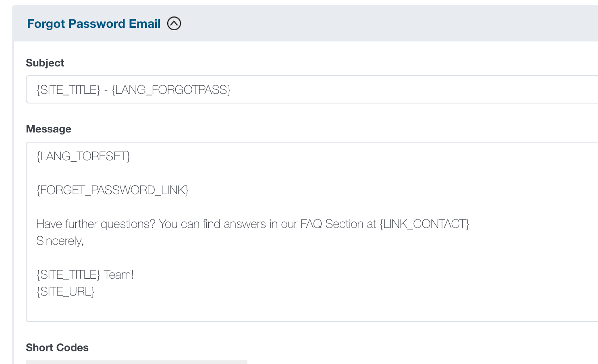This screenshot has height=364, width=598.
Task: Click the {LINK_CONTACT} shortcode in message
Action: (x=424, y=224)
